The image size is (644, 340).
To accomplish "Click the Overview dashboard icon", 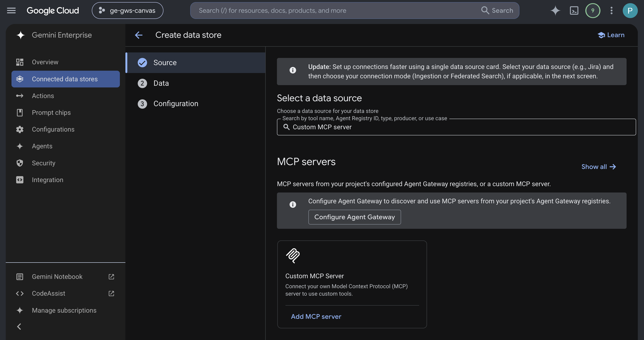I will (x=20, y=62).
